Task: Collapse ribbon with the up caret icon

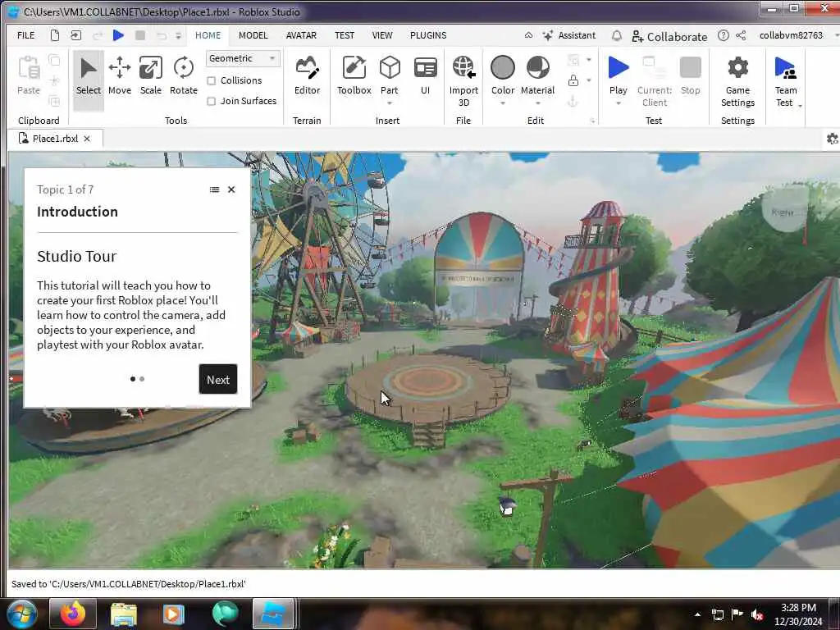Action: pos(529,35)
